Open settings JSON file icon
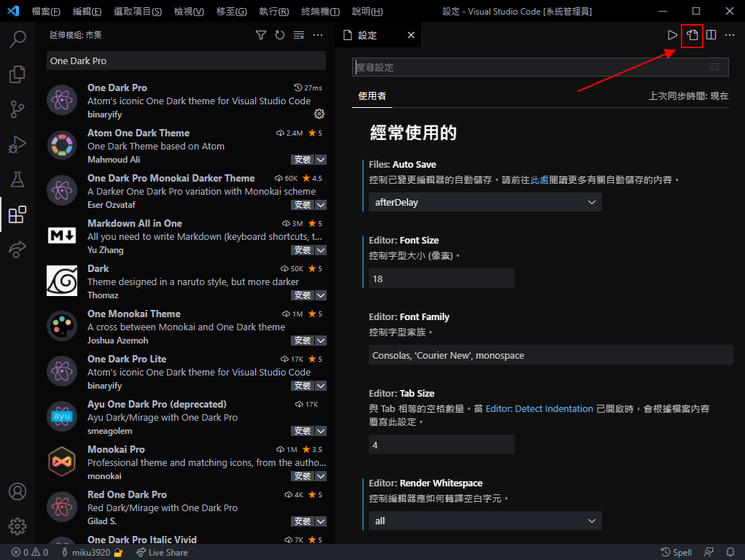Image resolution: width=745 pixels, height=560 pixels. coord(693,35)
